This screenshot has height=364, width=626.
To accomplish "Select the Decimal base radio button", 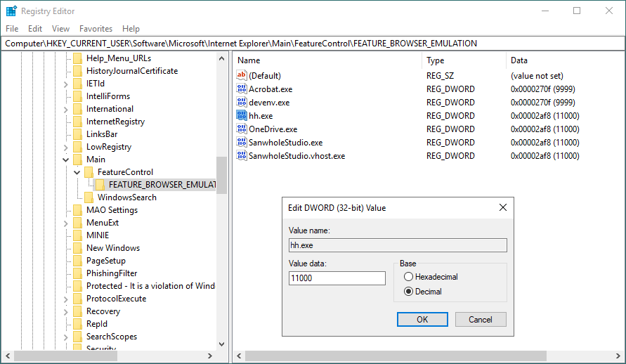I will (x=408, y=292).
